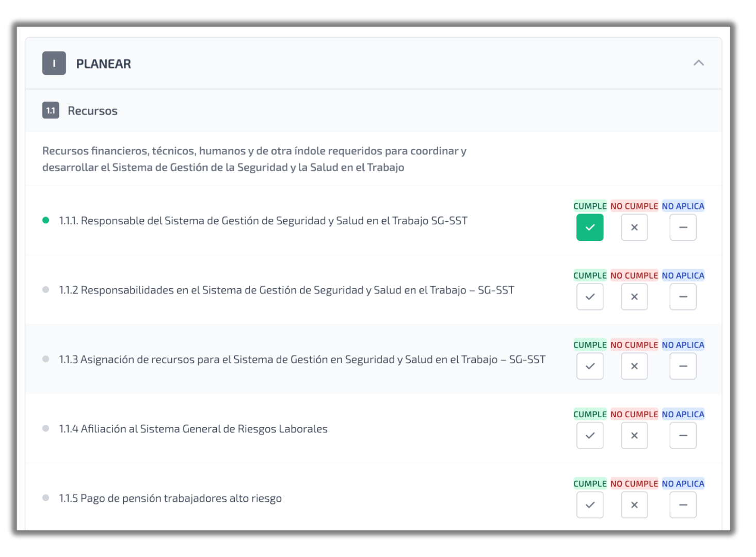Set No Aplica dash for item 1.1.2

[683, 297]
